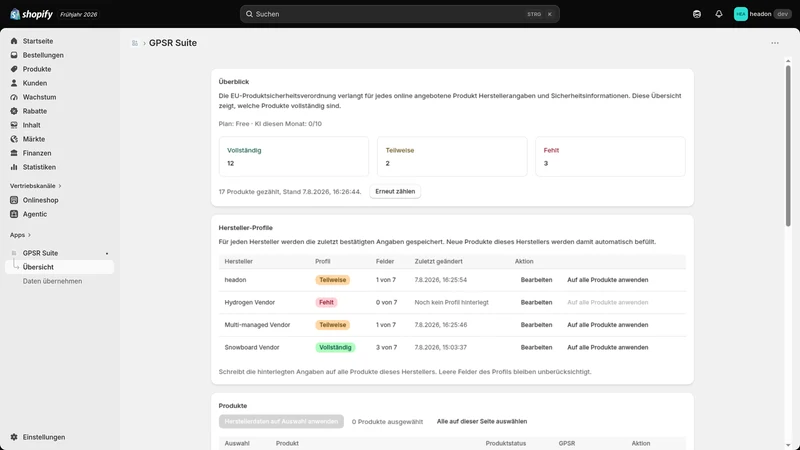This screenshot has width=800, height=450.
Task: Click the Shopify logo
Action: click(x=31, y=14)
